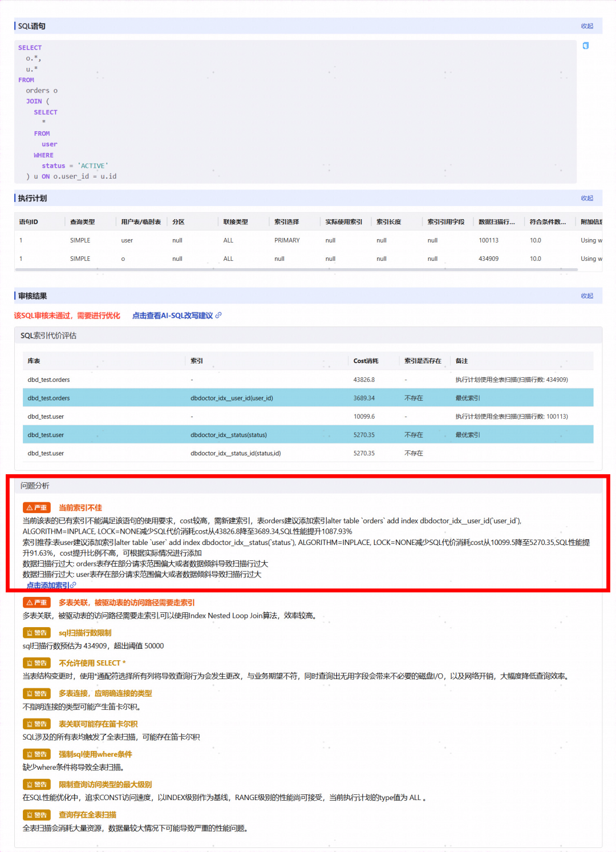This screenshot has height=852, width=616.
Task: Collapse the 执行计划 panel via 收起
Action: pos(588,197)
